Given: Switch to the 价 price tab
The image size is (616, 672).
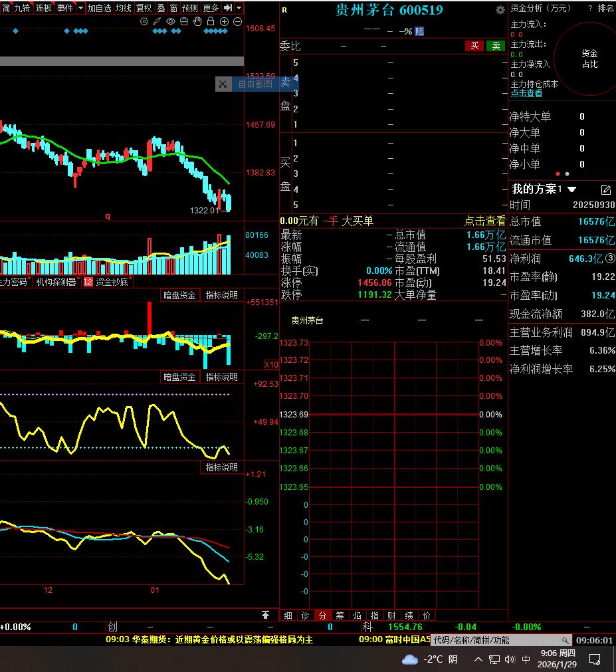Looking at the screenshot, I should click(426, 616).
